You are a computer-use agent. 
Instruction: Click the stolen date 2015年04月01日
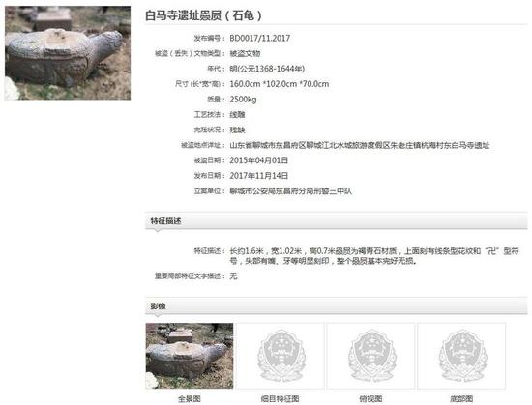point(259,160)
